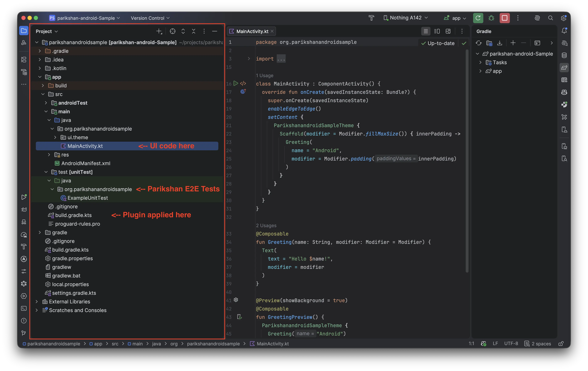Open the Project tool window icon
The width and height of the screenshot is (588, 371).
tap(24, 31)
